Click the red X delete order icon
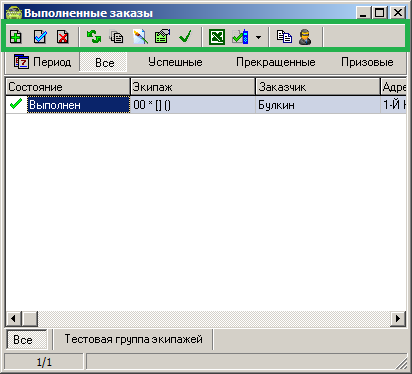The width and height of the screenshot is (412, 374). tap(62, 37)
